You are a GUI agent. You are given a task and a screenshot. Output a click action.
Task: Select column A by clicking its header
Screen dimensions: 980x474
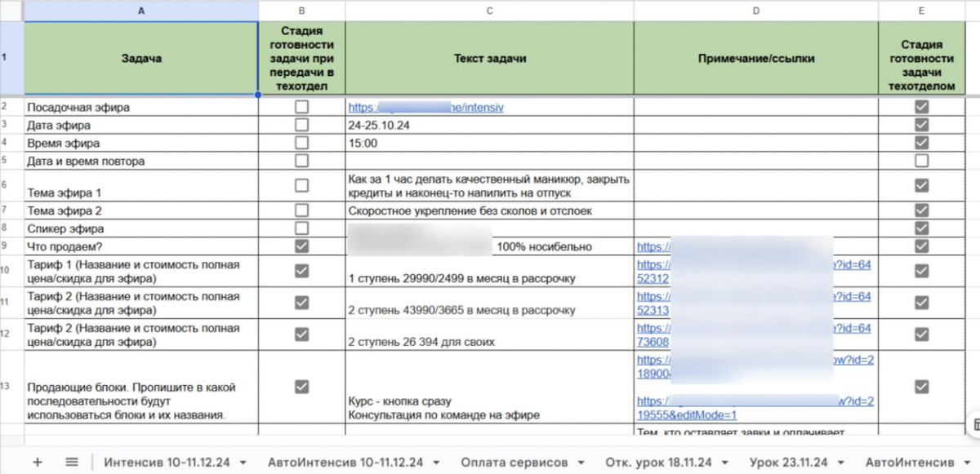[x=140, y=11]
